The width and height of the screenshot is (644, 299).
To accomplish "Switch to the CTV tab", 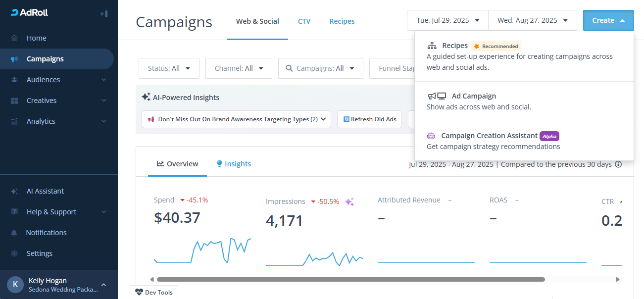I will point(304,21).
